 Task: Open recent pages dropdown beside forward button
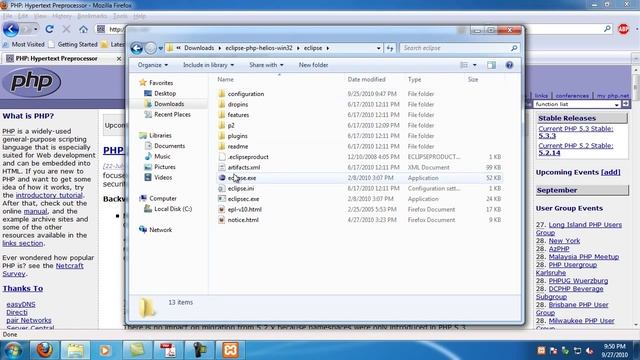coord(160,48)
